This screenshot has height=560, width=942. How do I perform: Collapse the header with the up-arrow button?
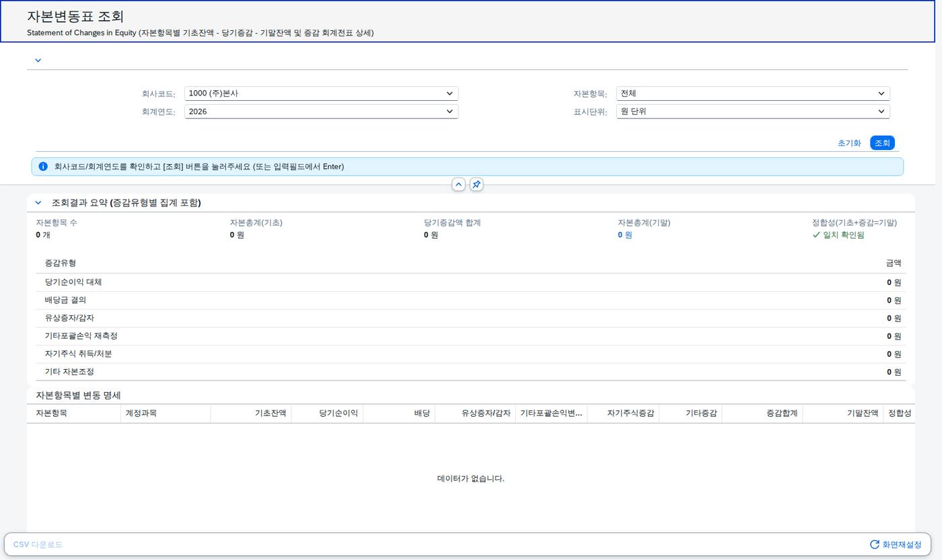(458, 184)
